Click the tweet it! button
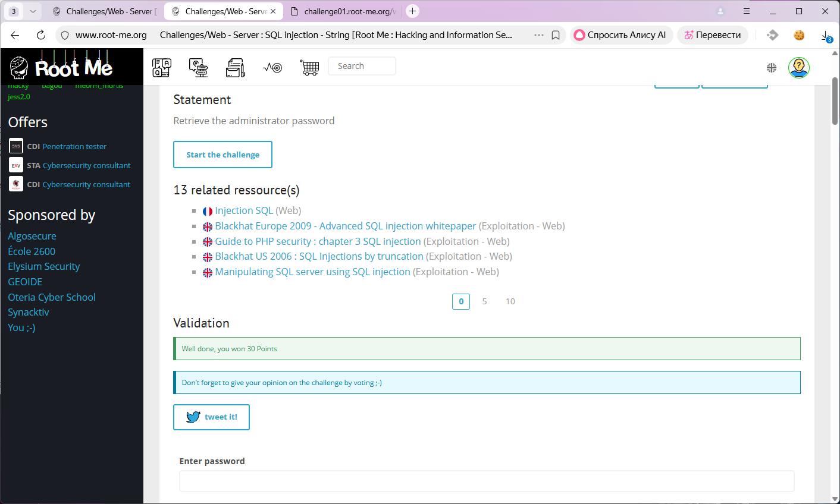The image size is (840, 504). click(211, 417)
